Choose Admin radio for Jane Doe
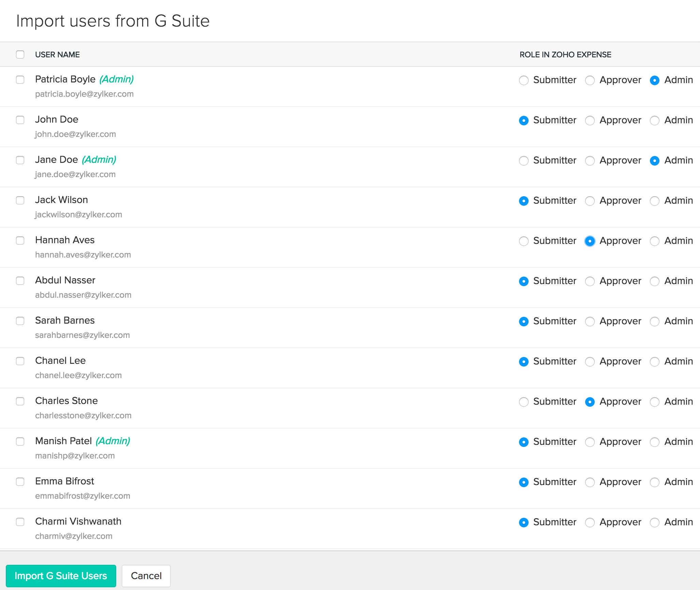Viewport: 700px width, 590px height. click(x=655, y=161)
